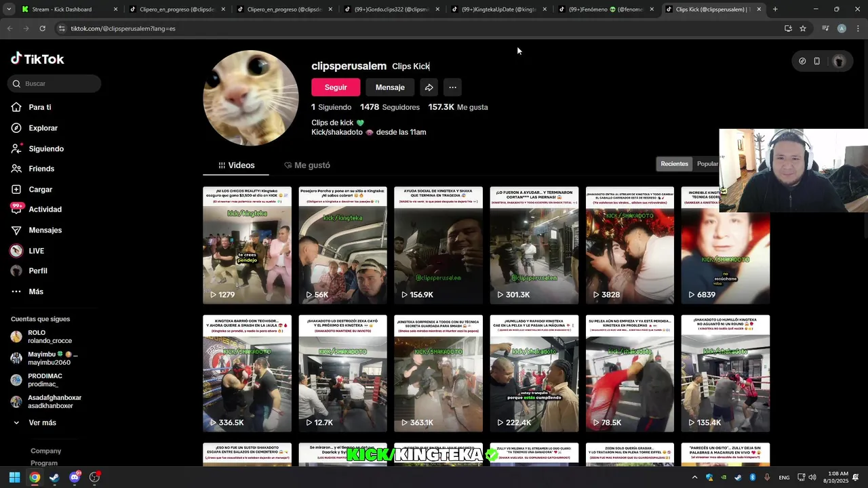This screenshot has height=488, width=868.
Task: Open Discord from taskbar
Action: [x=75, y=477]
